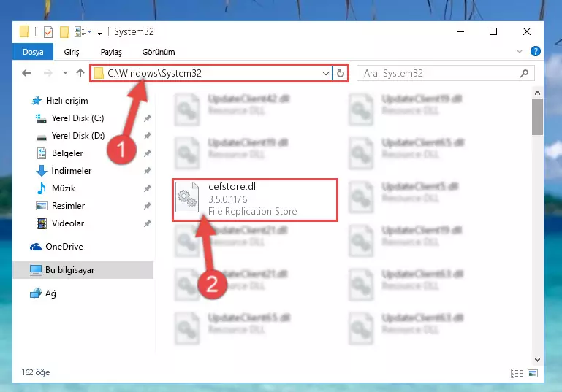Screen dimensions: 562x392
Task: Click the search magnifier icon
Action: click(524, 74)
